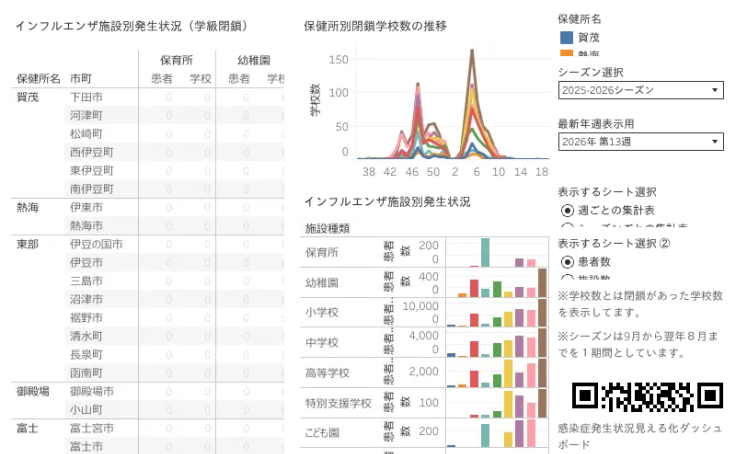Select the 患者数 radio button
Viewport: 736px width, 454px height.
(567, 262)
